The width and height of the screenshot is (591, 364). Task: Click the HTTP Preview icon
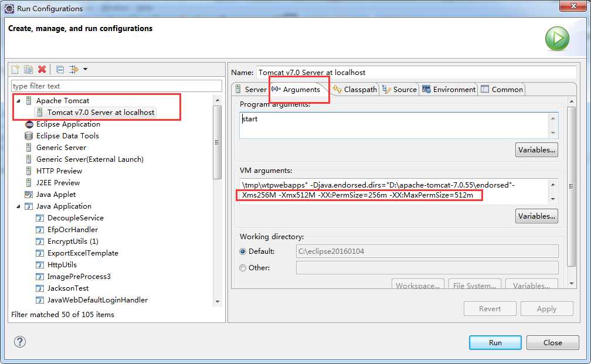click(29, 171)
